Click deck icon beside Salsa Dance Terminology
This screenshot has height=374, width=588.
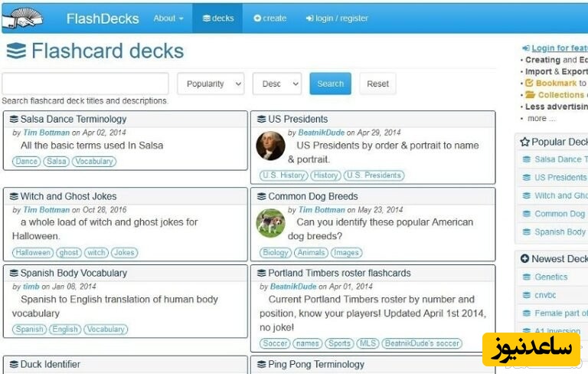pyautogui.click(x=14, y=119)
